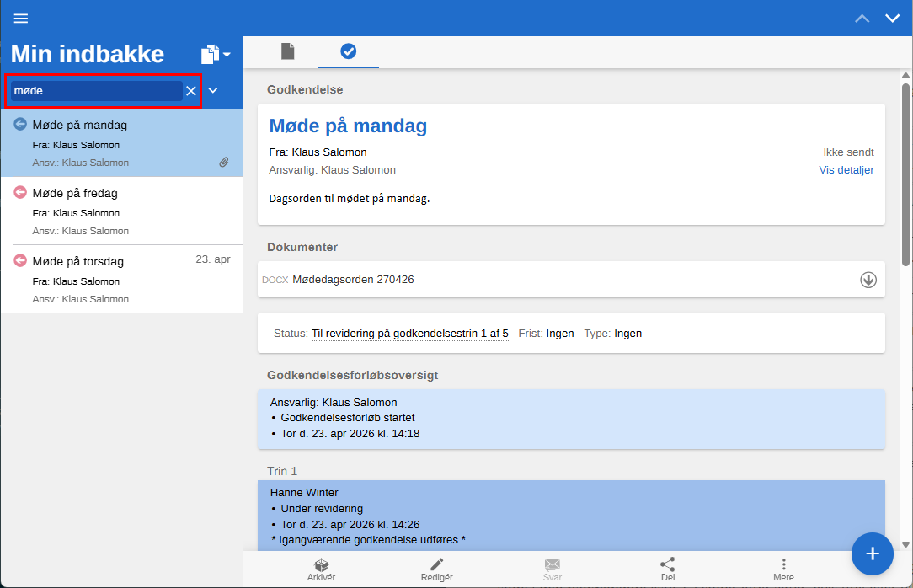The height and width of the screenshot is (588, 913).
Task: Select 'Møde på fredag' in the inbox list
Action: point(121,211)
